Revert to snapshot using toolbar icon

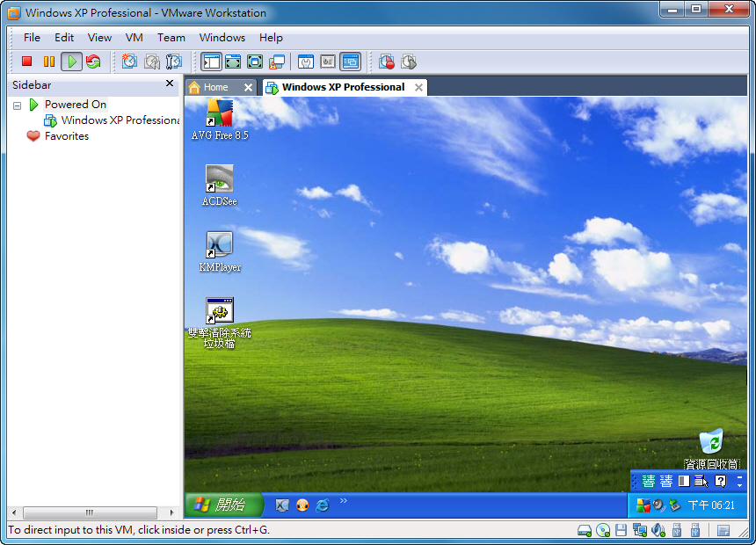(x=152, y=62)
